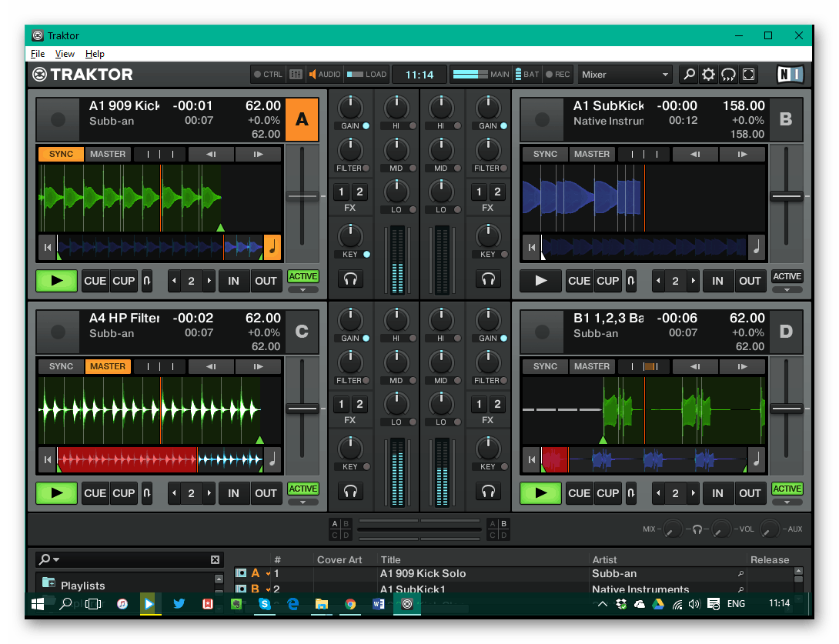The image size is (839, 644).
Task: Disable MASTER on Deck C
Action: tap(108, 366)
